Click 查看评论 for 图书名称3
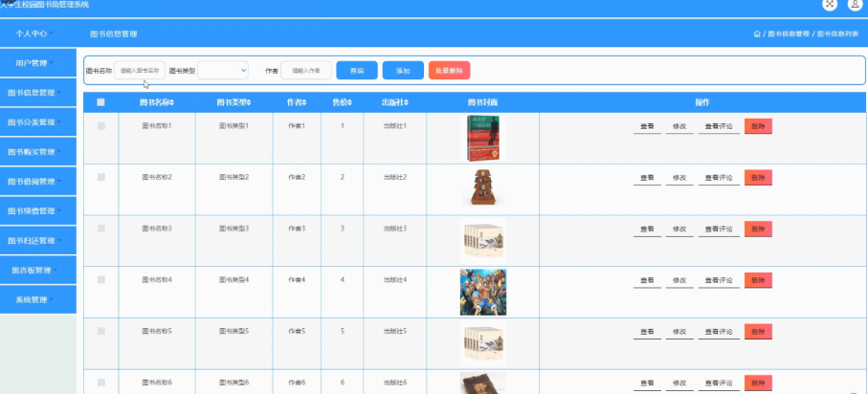This screenshot has width=868, height=394. pyautogui.click(x=719, y=230)
